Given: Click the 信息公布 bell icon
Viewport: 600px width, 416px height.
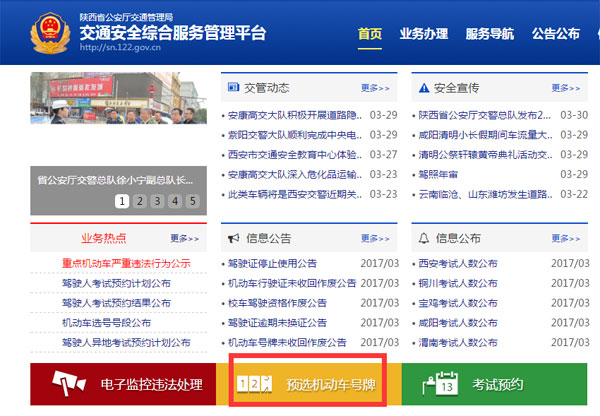Looking at the screenshot, I should 424,238.
